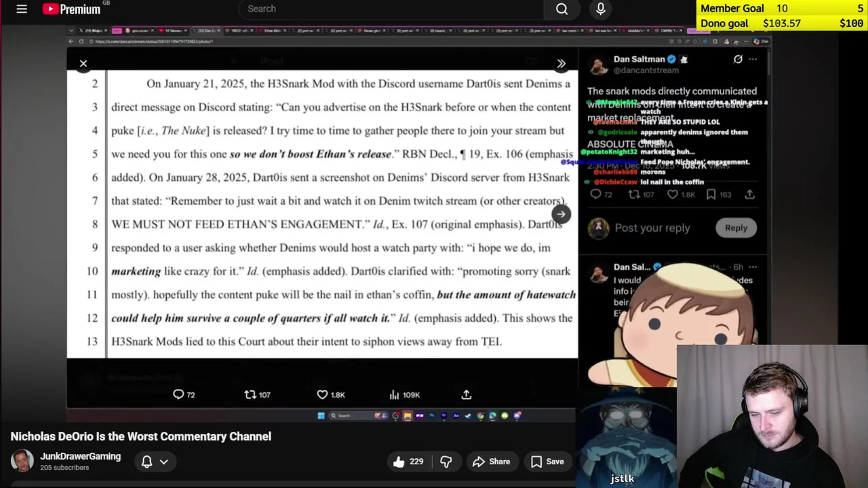This screenshot has height=488, width=868.
Task: Go to YouTube Premium home logo
Action: tap(71, 9)
